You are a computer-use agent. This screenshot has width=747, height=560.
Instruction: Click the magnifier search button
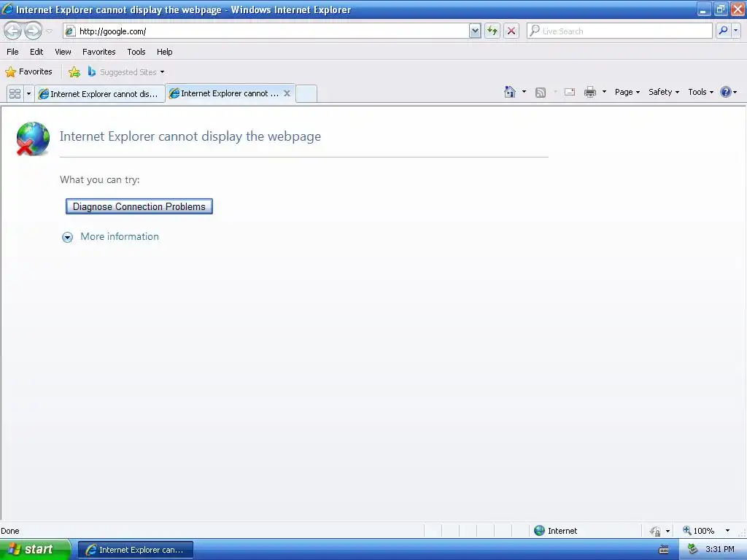723,31
